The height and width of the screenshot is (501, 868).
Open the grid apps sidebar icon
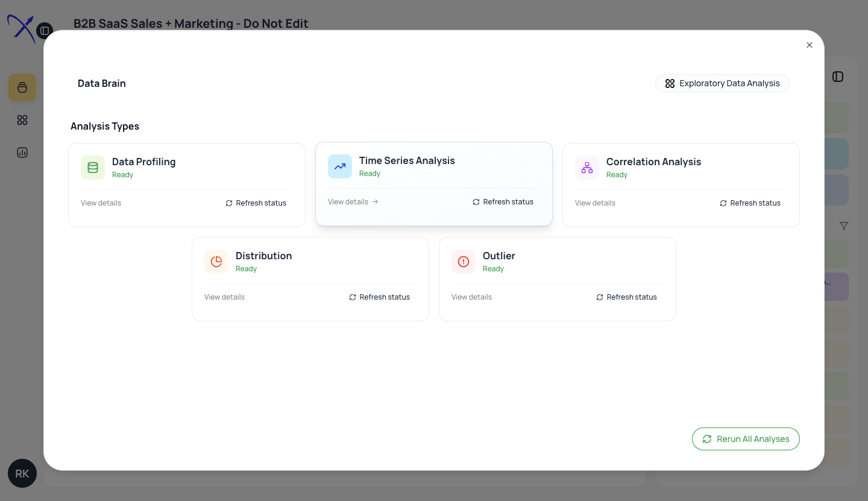[x=22, y=120]
